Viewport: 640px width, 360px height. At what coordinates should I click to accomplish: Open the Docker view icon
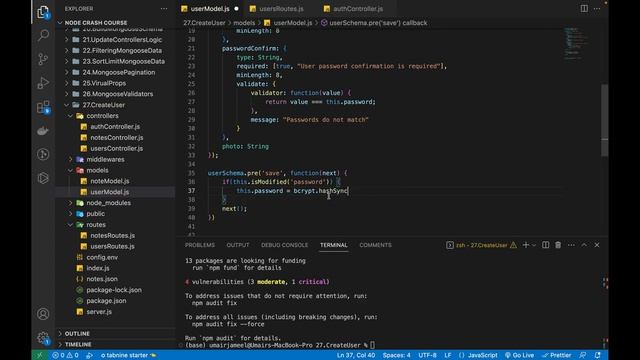(43, 131)
